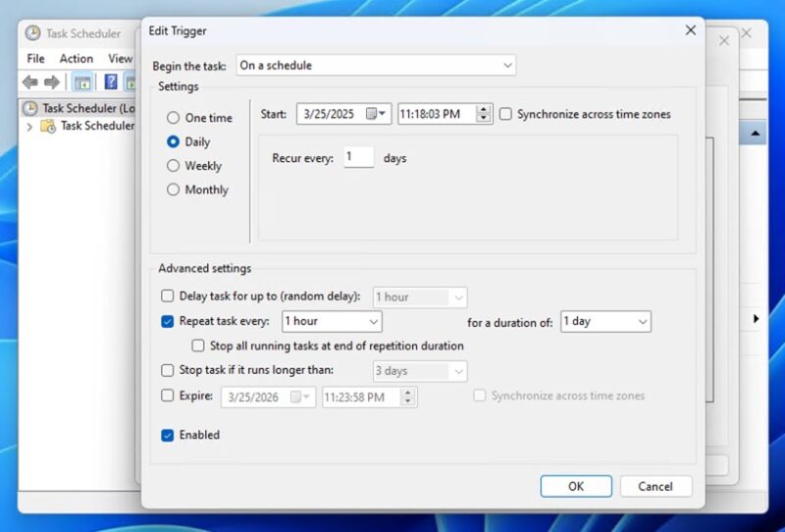Collapse the Actions pane section with up arrow
Screen dimensions: 785x532
coord(755,133)
